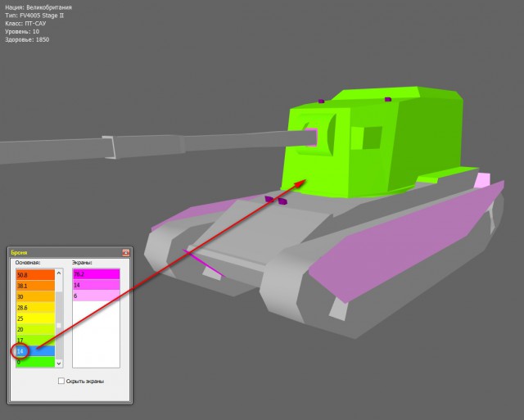Click the Основная: list heading
The image size is (524, 420).
28,263
